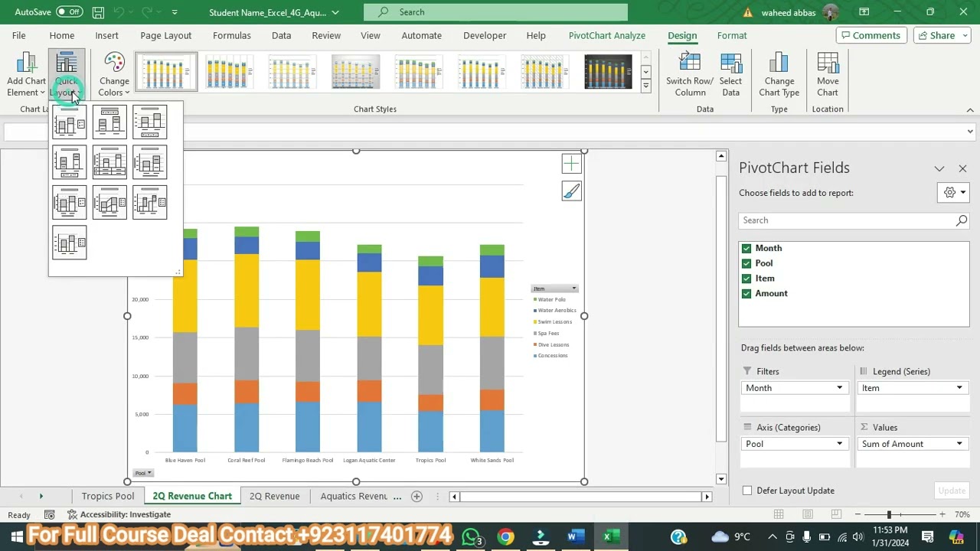This screenshot has width=980, height=551.
Task: Select the last Quick Layout option in bottom row
Action: [70, 243]
